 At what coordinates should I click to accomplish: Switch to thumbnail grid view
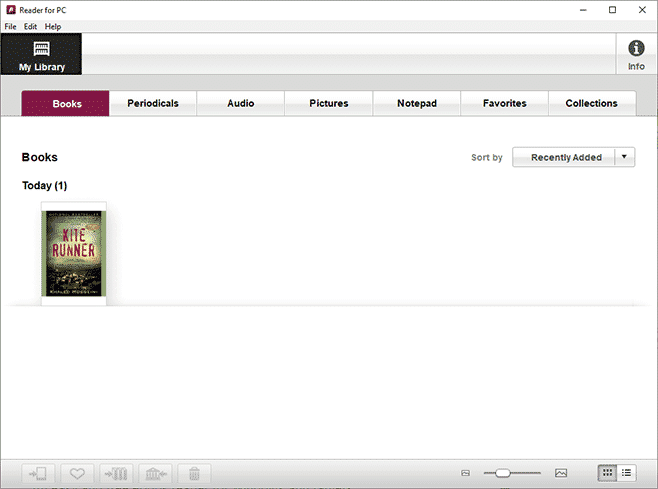click(607, 473)
